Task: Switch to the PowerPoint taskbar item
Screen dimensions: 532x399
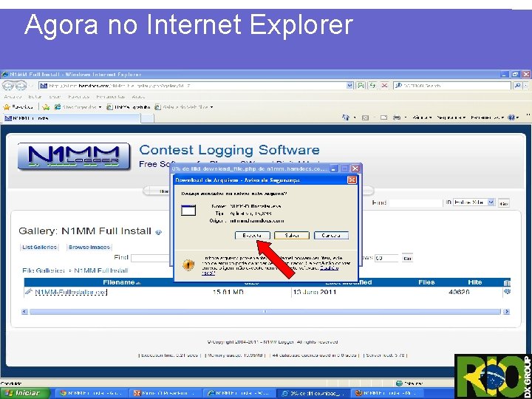Action: (164, 393)
